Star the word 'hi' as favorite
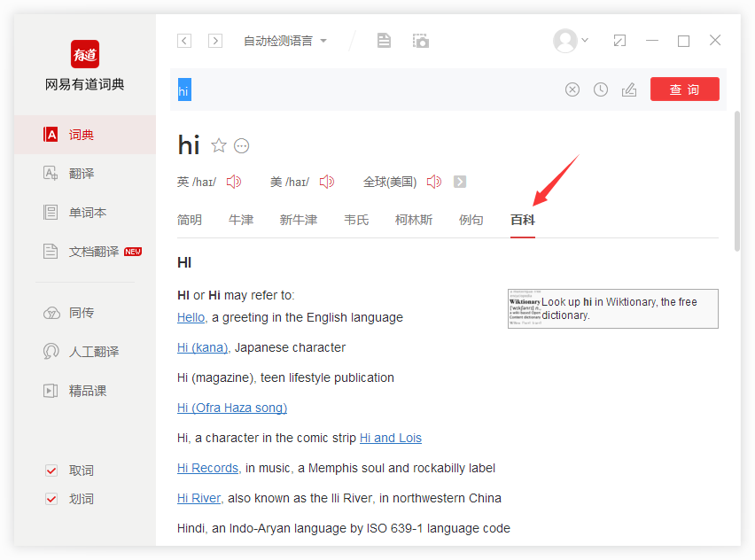Viewport: 755px width, 560px height. [x=218, y=144]
